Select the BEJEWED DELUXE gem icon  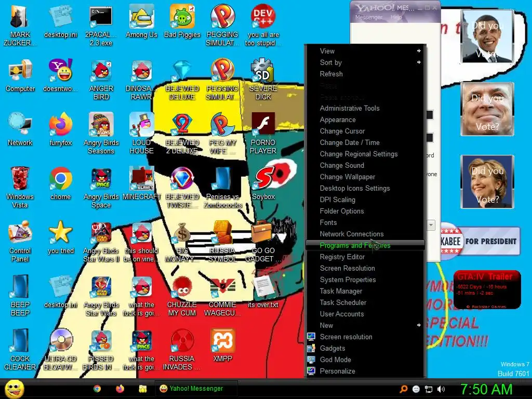pos(182,79)
